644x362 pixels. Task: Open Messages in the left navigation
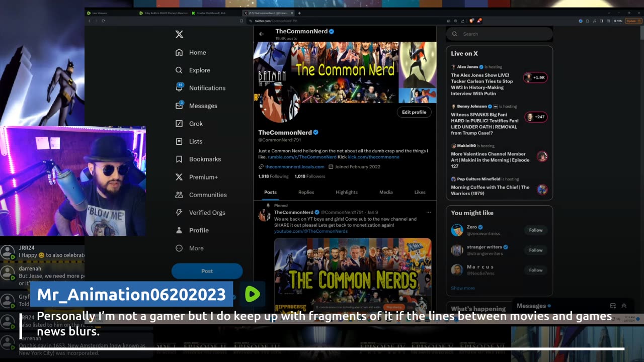(196, 106)
